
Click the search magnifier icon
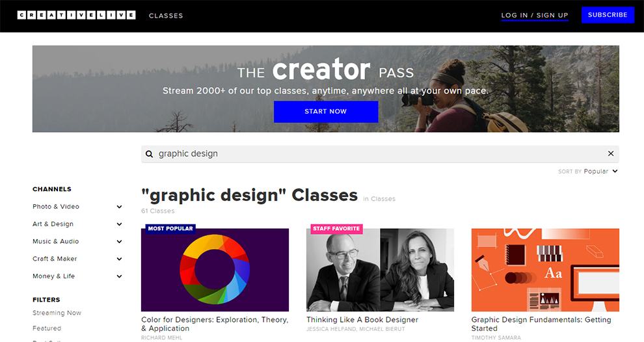click(150, 154)
